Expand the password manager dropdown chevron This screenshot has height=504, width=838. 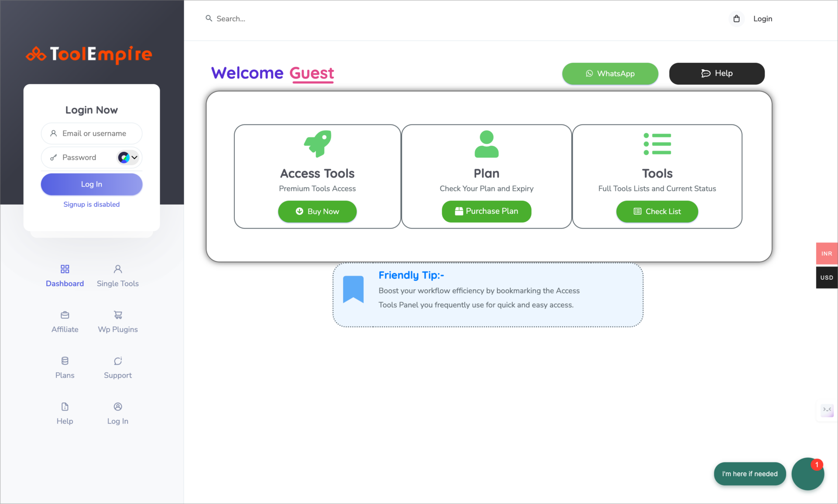[135, 158]
